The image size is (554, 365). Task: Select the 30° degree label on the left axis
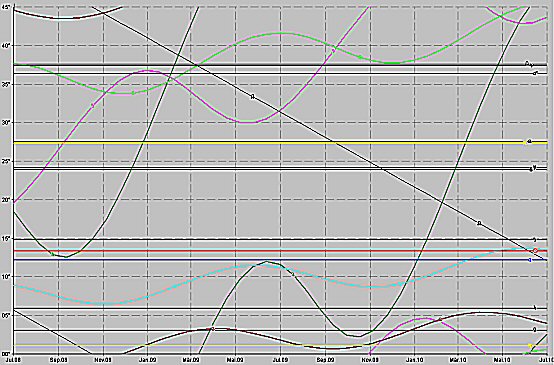[x=6, y=123]
